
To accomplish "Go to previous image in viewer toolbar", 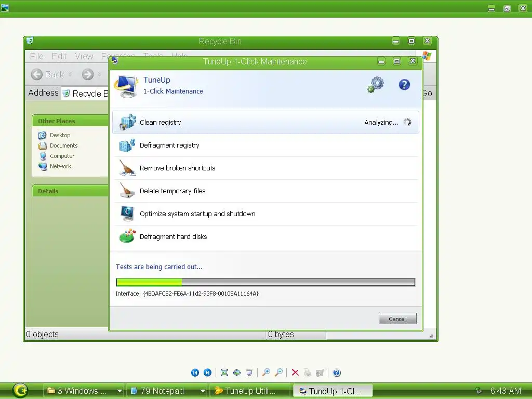I will point(195,373).
